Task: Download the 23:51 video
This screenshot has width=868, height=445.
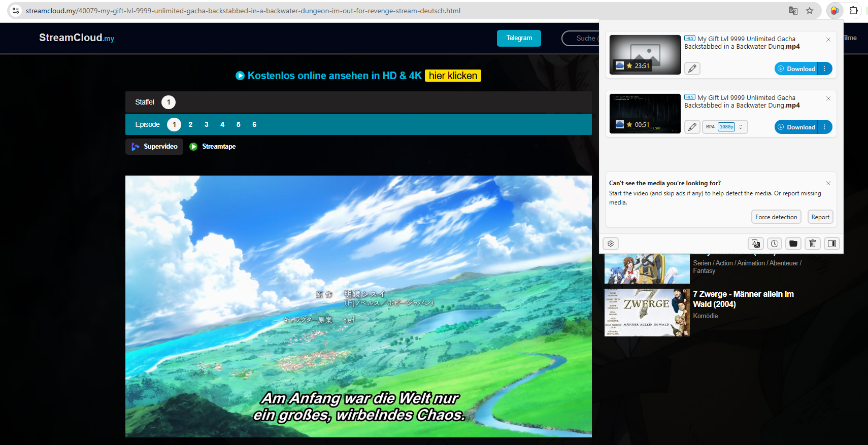Action: click(x=796, y=69)
